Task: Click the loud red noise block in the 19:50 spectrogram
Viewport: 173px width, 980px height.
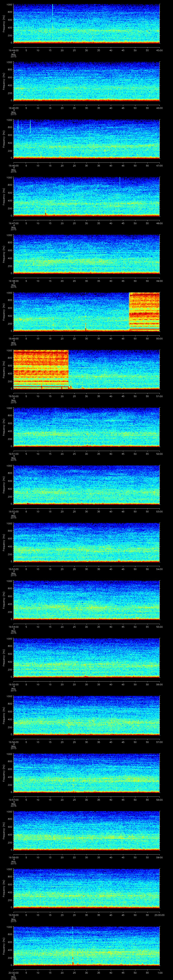Action: (41, 369)
